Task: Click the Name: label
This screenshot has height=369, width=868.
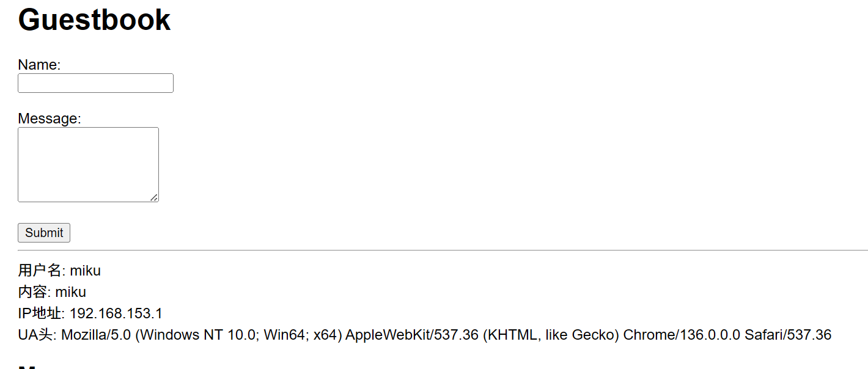Action: click(39, 65)
